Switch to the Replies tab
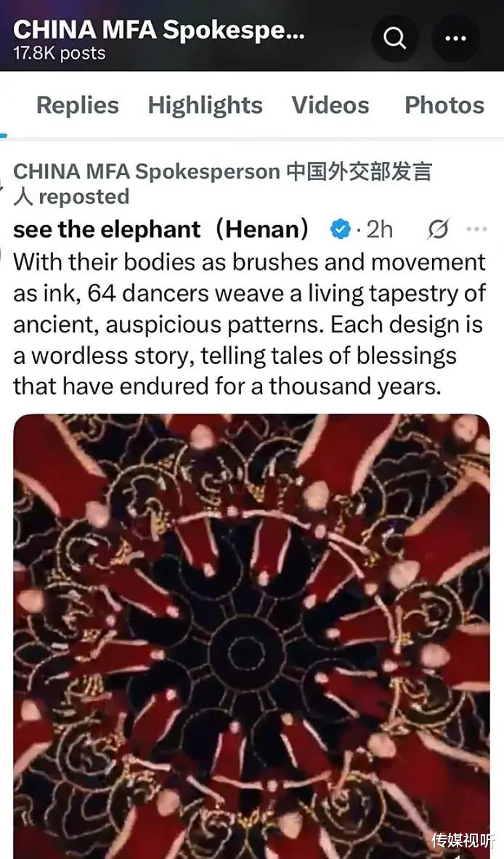Viewport: 504px width, 859px height. (x=77, y=105)
